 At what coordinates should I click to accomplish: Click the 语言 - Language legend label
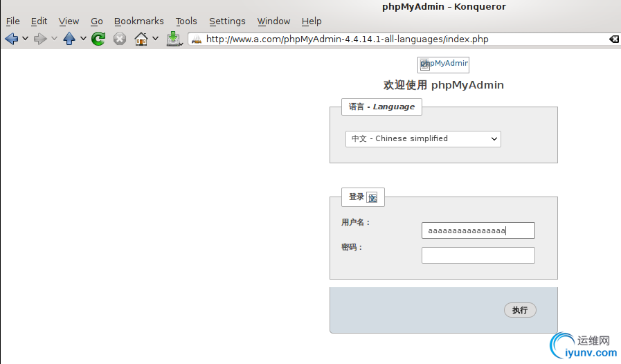point(381,107)
